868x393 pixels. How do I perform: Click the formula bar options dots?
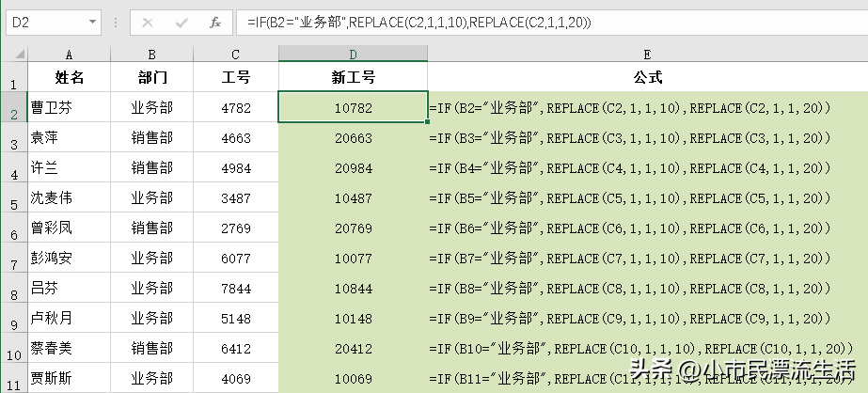click(116, 23)
